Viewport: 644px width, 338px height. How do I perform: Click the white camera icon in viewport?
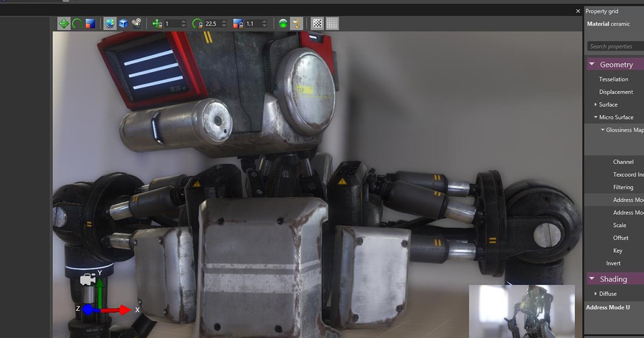(x=87, y=279)
